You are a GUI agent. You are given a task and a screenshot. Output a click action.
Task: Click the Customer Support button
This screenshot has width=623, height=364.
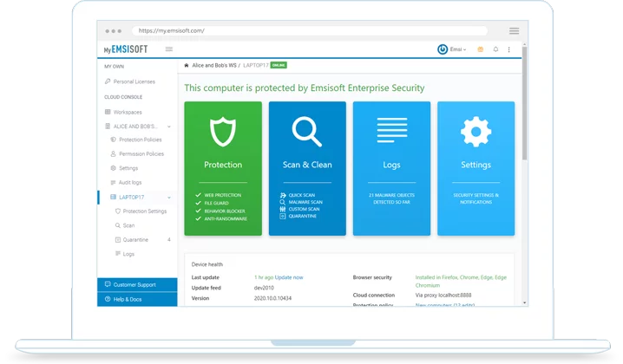click(x=137, y=284)
